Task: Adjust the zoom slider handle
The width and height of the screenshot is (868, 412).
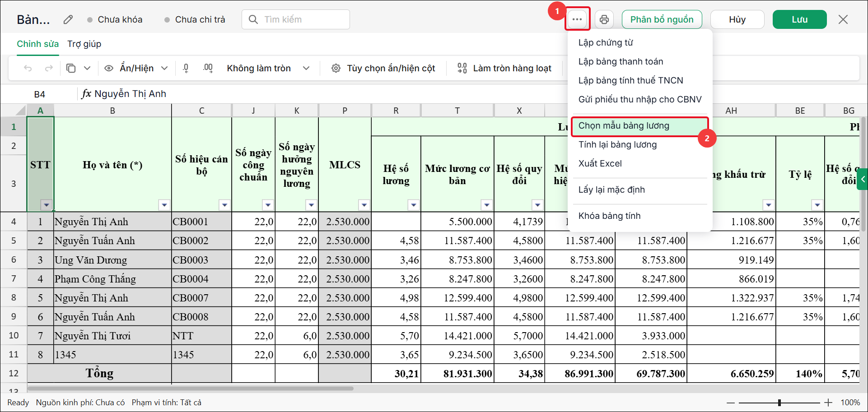Action: coord(779,403)
